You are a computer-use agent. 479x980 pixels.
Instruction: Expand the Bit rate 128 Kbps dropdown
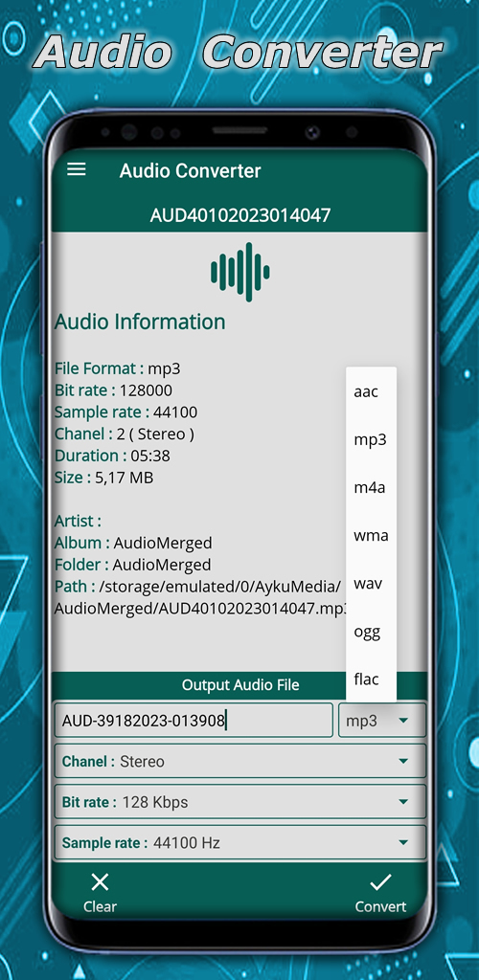pos(240,802)
